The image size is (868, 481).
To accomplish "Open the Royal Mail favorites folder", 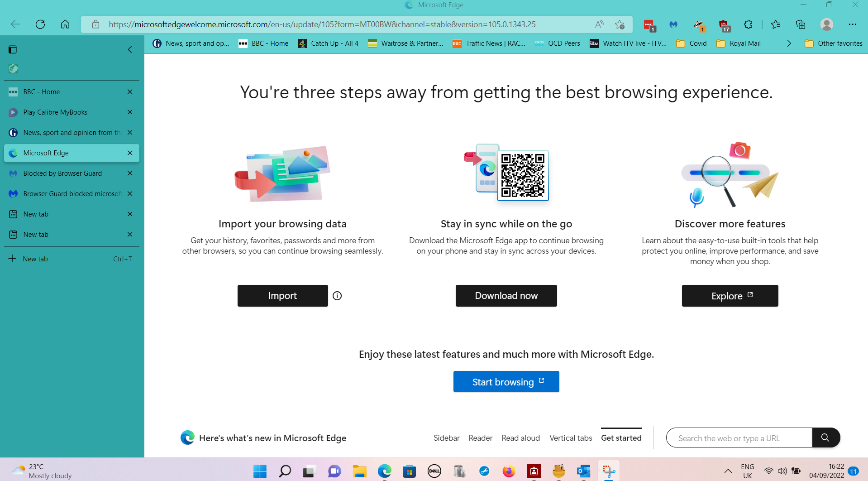I will tap(739, 43).
